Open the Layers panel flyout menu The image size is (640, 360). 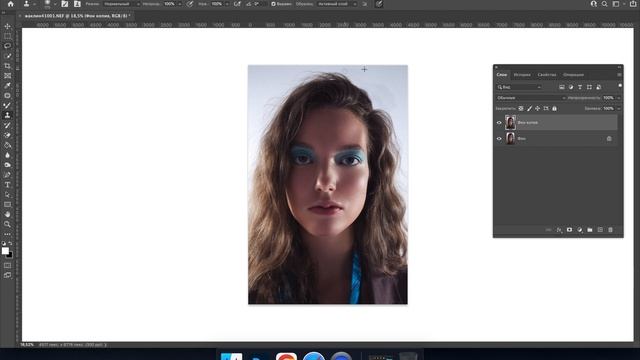coord(619,75)
